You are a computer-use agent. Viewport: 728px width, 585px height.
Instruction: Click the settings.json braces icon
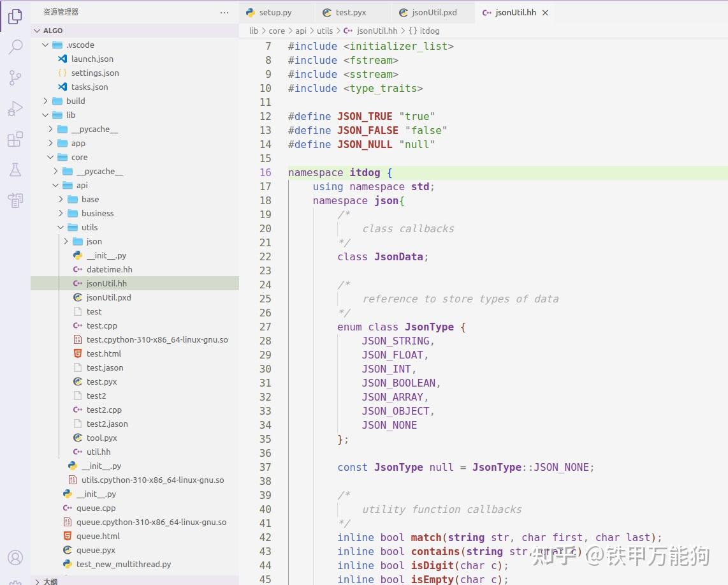pos(62,73)
